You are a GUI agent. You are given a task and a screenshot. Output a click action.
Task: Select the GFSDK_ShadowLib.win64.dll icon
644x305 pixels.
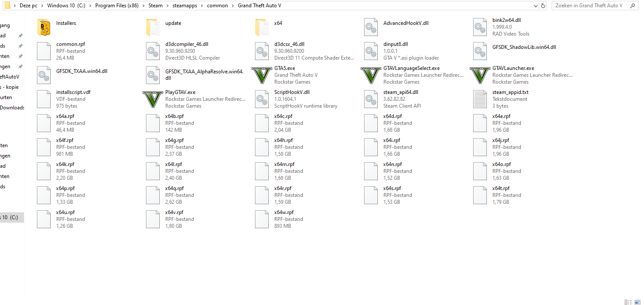(480, 51)
